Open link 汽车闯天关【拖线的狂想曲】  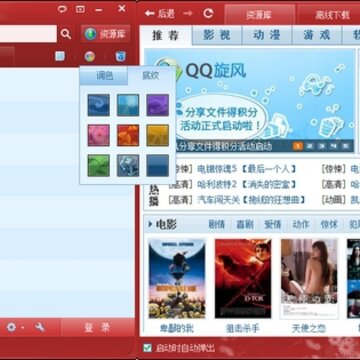click(x=251, y=200)
